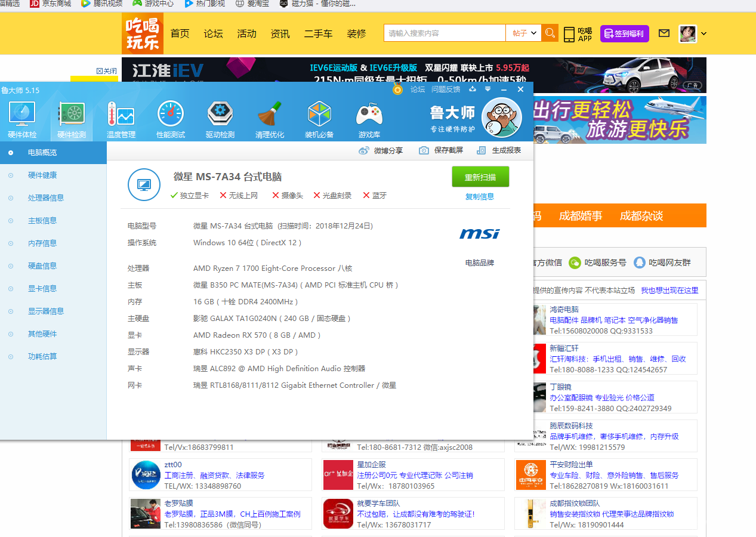756x537 pixels.
Task: Open 游戏库 gamepad icon
Action: 369,120
